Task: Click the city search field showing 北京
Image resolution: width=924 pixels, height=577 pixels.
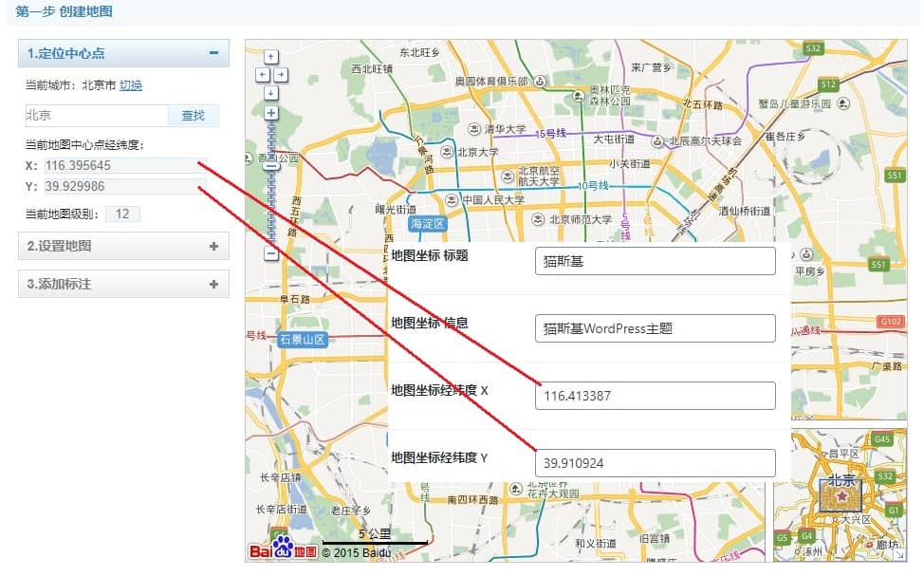Action: coord(96,116)
